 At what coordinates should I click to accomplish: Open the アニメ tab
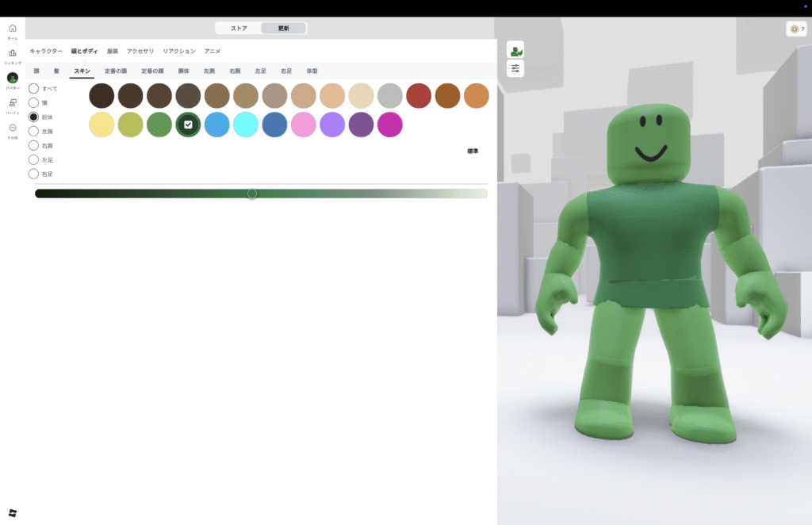tap(213, 52)
